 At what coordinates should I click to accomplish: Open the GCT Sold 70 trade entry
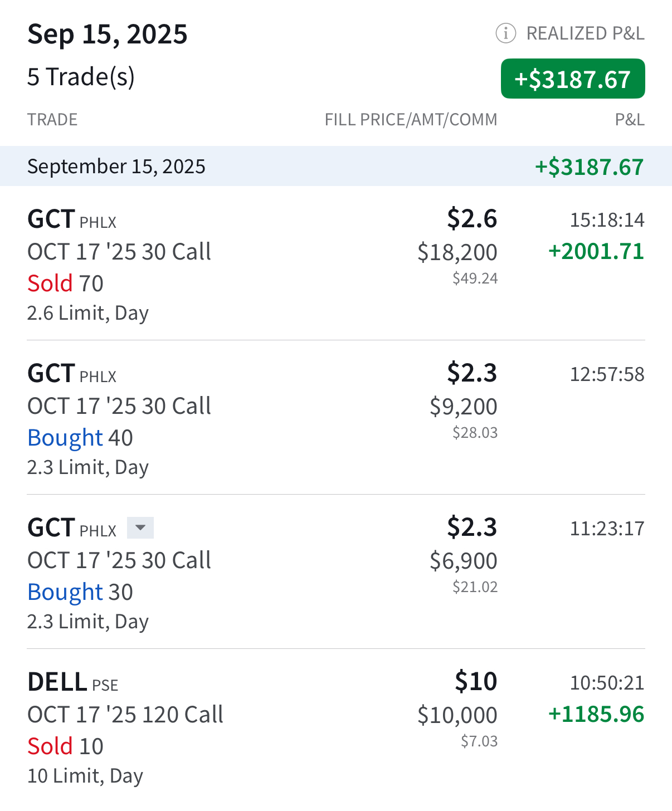tap(336, 263)
